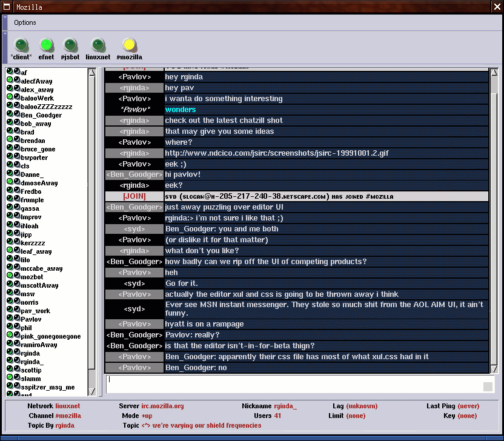This screenshot has width=504, height=441.
Task: Click the Users count '41'
Action: (277, 416)
